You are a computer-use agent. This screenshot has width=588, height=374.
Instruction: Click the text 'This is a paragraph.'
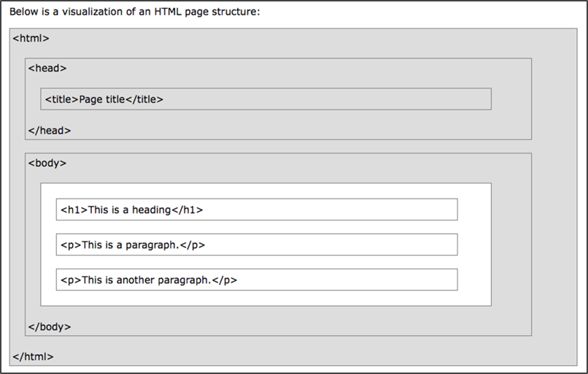point(130,245)
